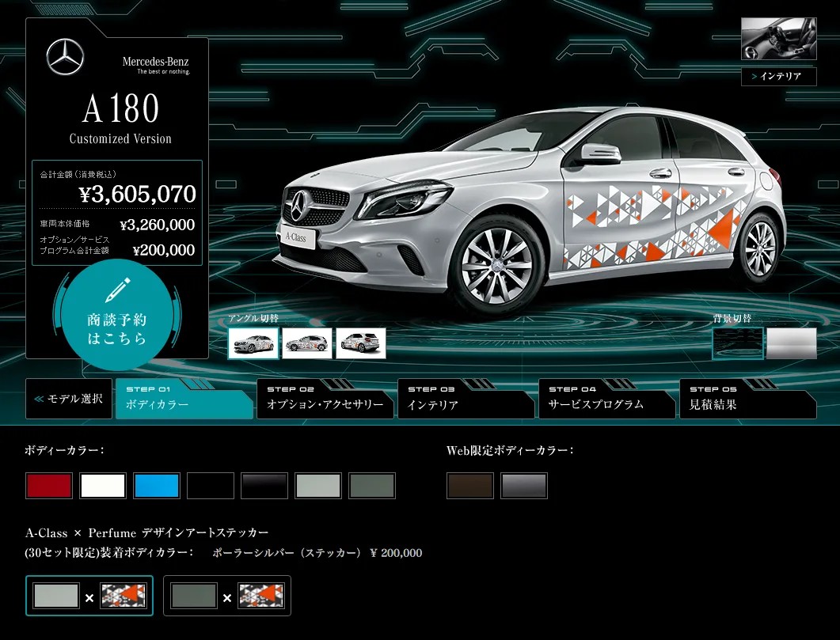Screen dimensions: 840x640
Task: Click the Customized Version subtitle
Action: pos(120,138)
